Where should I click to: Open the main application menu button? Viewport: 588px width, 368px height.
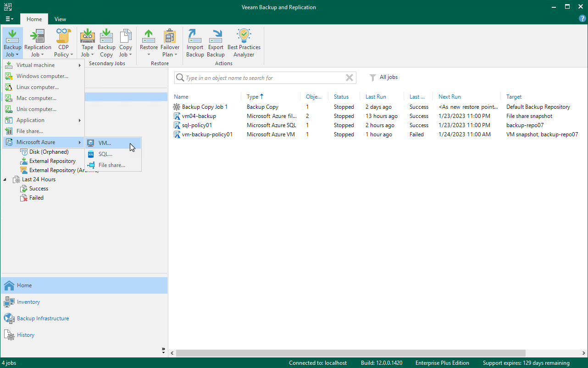coord(9,19)
